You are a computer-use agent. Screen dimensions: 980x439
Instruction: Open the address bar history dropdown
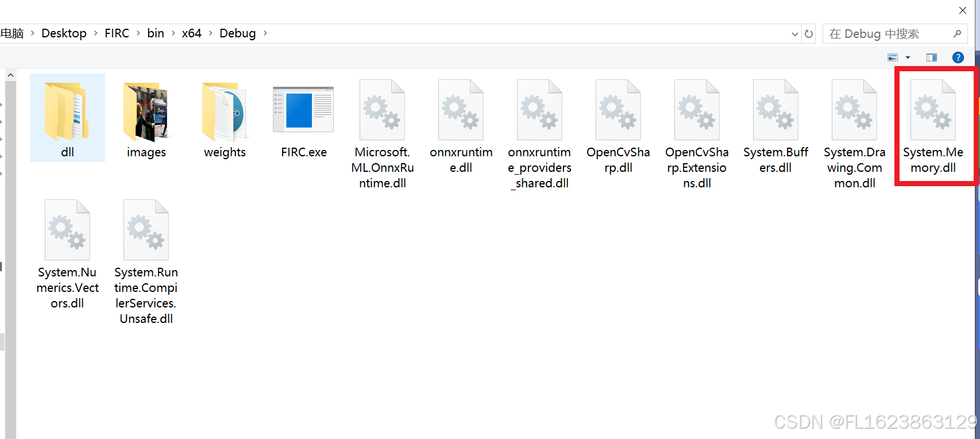point(794,33)
